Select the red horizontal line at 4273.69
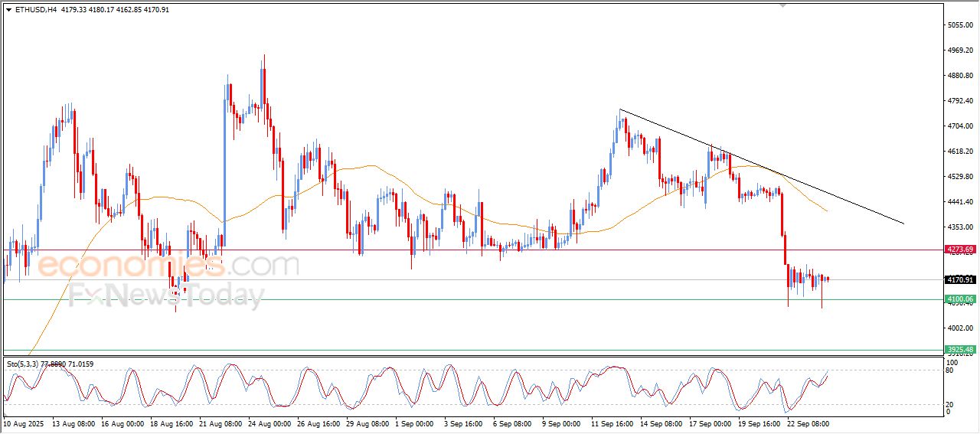 (x=473, y=250)
